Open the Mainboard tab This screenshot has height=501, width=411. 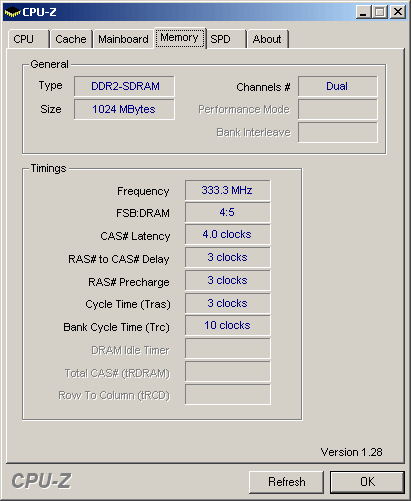tap(123, 39)
